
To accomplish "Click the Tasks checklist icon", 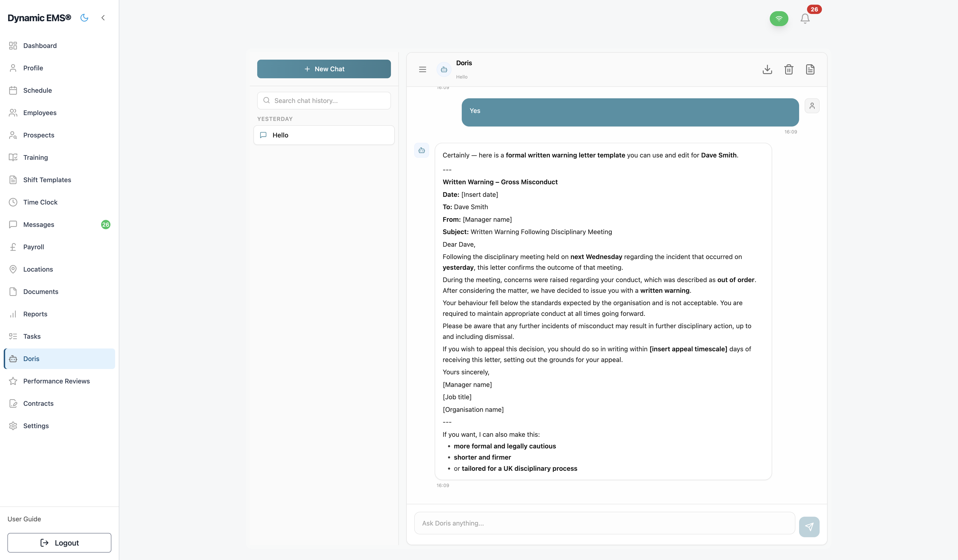I will (x=13, y=336).
